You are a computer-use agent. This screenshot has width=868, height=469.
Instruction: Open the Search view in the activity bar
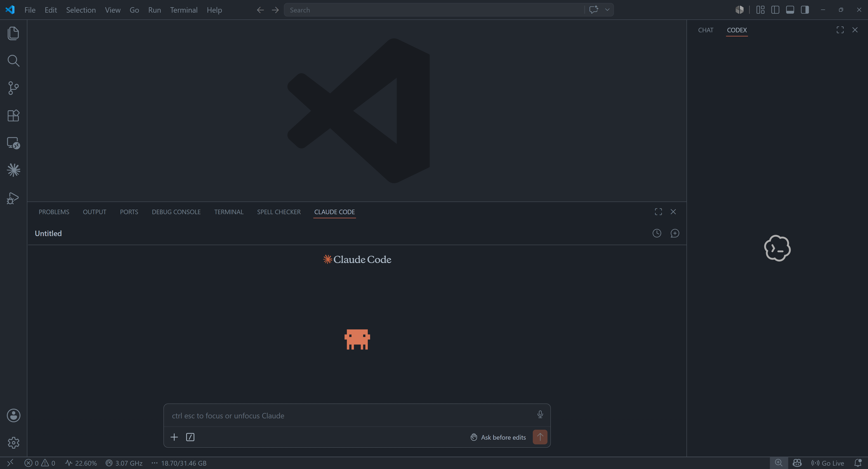pyautogui.click(x=13, y=61)
